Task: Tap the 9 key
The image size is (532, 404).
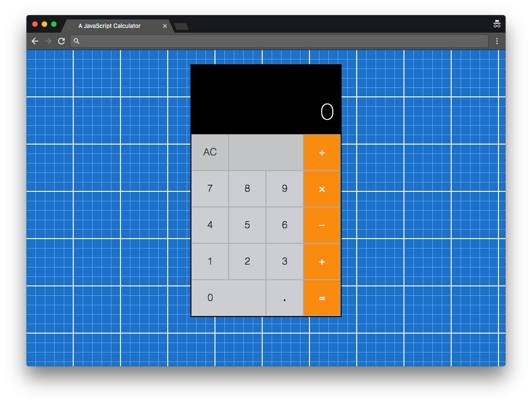Action: (284, 189)
